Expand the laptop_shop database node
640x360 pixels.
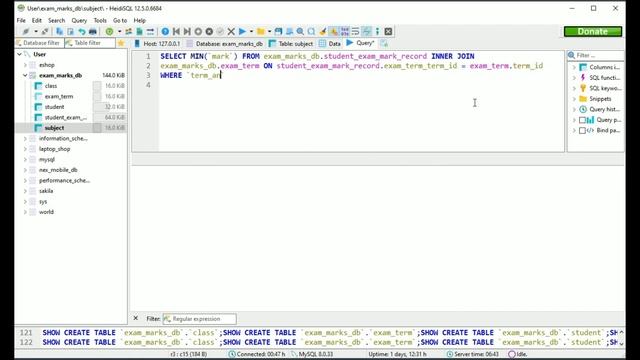pos(25,149)
